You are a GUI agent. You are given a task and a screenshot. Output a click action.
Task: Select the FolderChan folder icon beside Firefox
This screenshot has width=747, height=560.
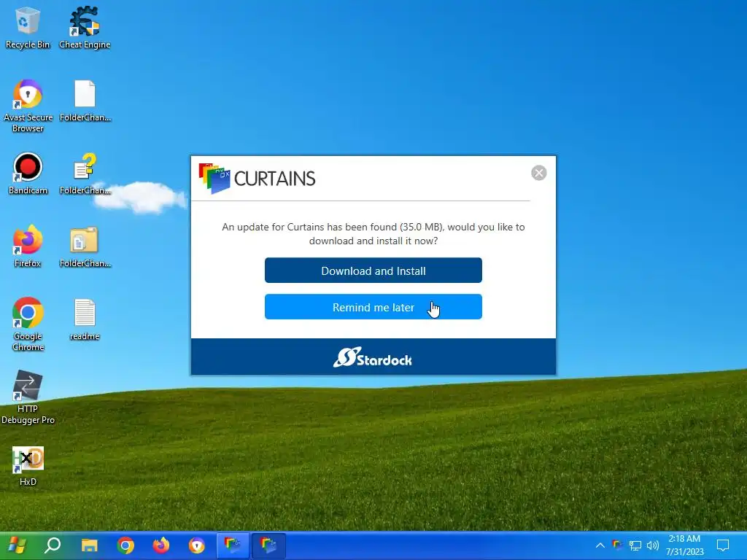[x=85, y=246]
